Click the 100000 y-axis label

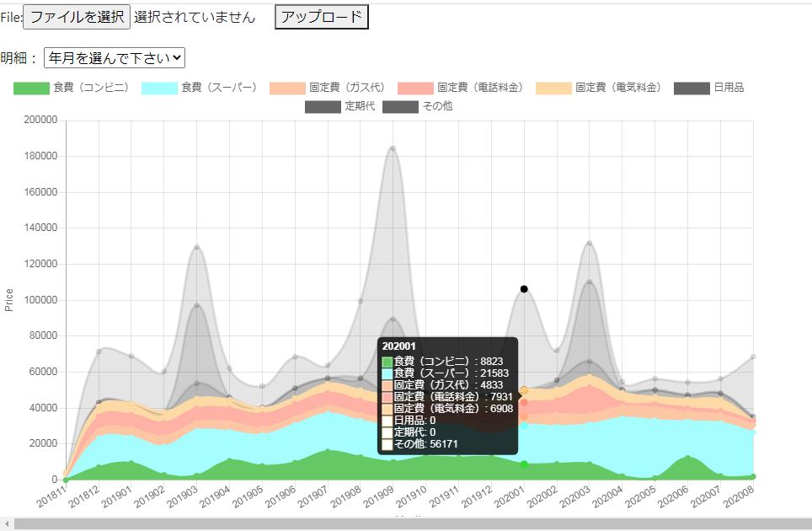coord(40,300)
